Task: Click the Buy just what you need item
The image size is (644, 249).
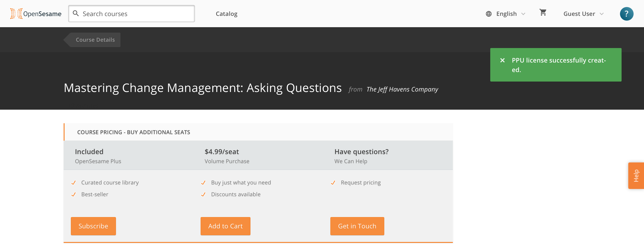Action: pos(241,183)
